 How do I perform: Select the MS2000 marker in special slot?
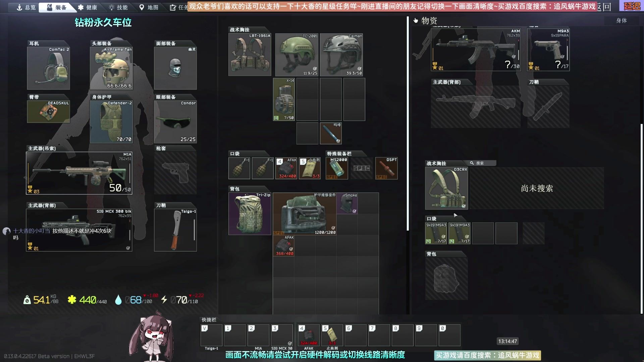(337, 169)
